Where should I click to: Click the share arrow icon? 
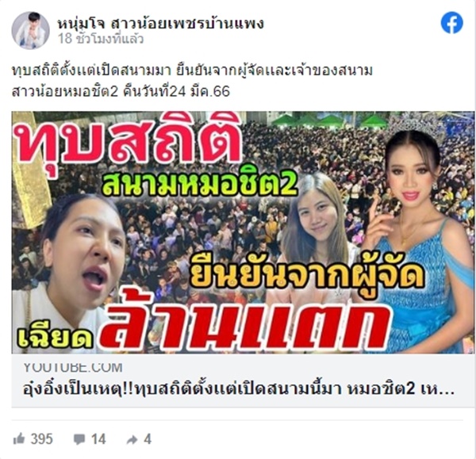pyautogui.click(x=132, y=440)
